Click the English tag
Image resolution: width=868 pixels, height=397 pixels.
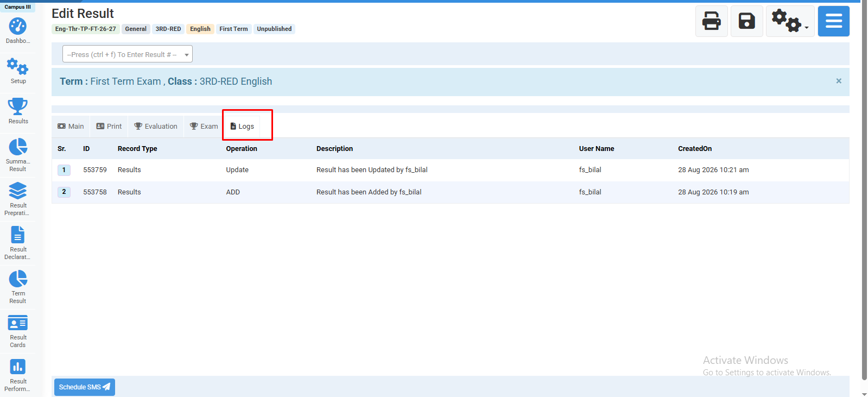pyautogui.click(x=200, y=29)
